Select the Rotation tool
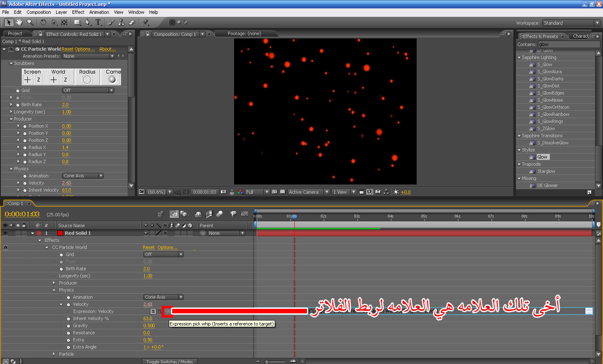The height and width of the screenshot is (364, 603). click(x=43, y=22)
